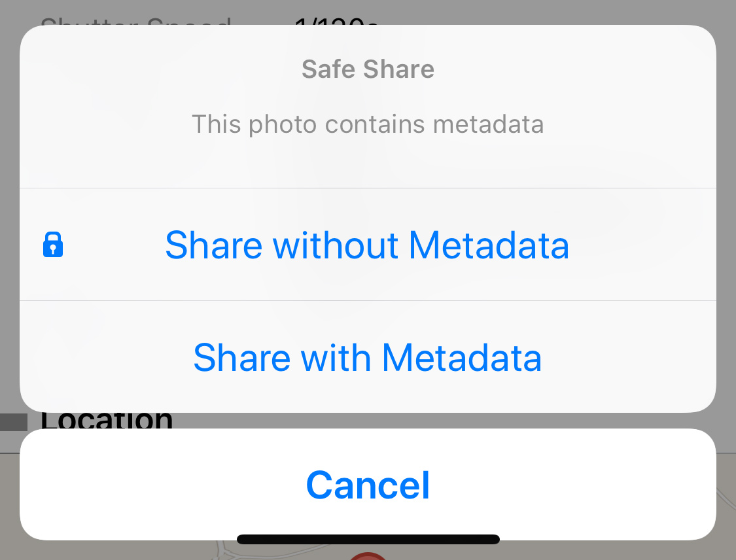The width and height of the screenshot is (736, 560).
Task: Click the gray square beside Location
Action: click(x=14, y=422)
